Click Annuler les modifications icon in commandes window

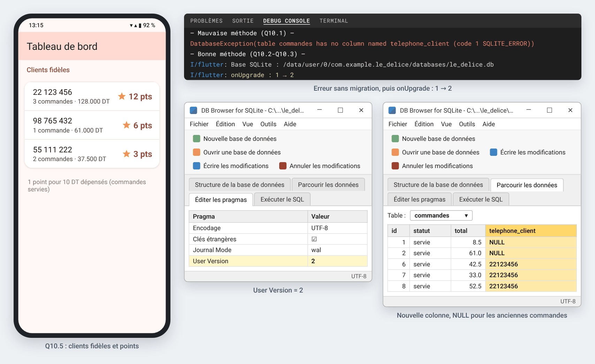click(395, 166)
